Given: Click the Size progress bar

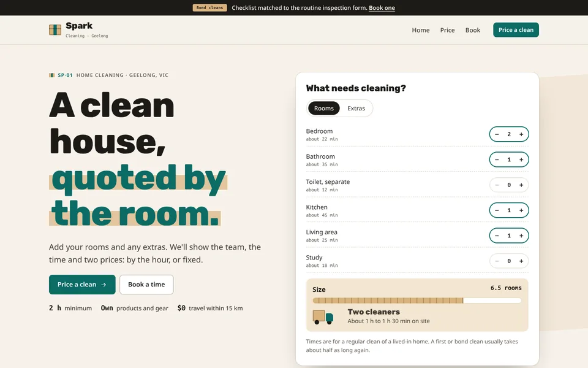Looking at the screenshot, I should tap(417, 301).
